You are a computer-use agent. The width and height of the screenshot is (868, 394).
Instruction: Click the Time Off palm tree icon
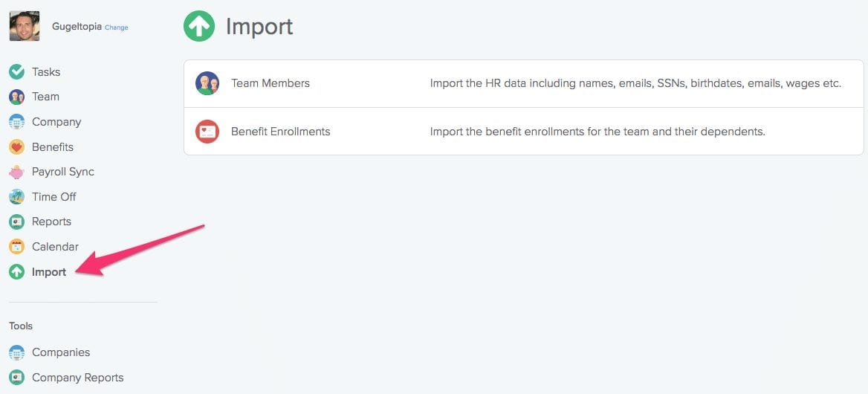[16, 197]
